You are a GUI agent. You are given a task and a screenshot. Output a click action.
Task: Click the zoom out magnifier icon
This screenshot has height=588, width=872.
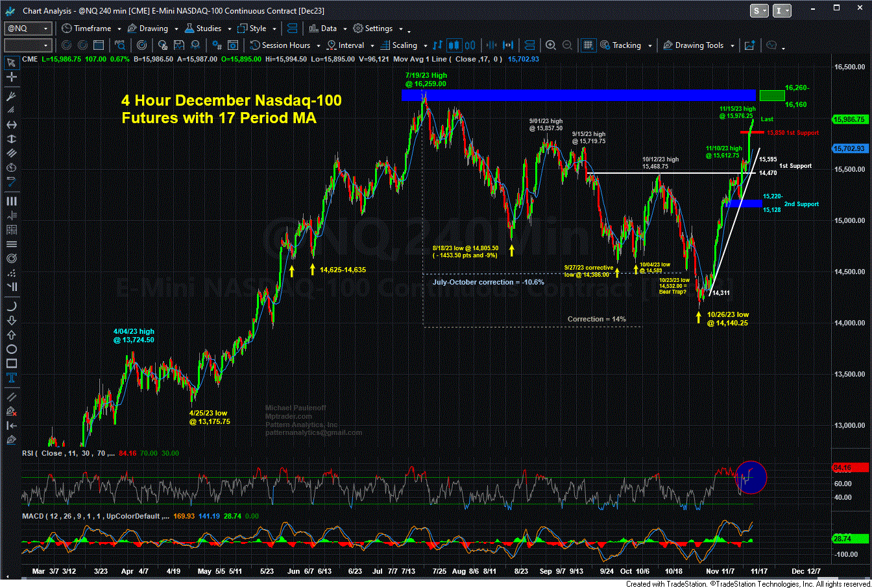click(567, 45)
